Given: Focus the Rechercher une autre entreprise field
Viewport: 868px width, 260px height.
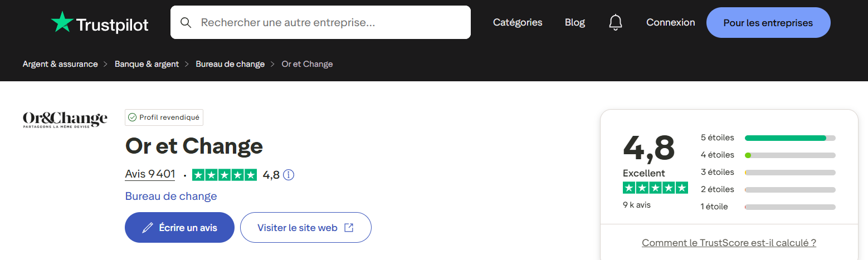Looking at the screenshot, I should [329, 23].
